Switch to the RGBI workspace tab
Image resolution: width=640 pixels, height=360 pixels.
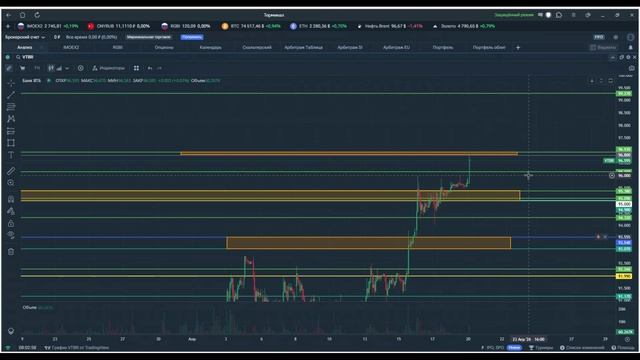118,47
